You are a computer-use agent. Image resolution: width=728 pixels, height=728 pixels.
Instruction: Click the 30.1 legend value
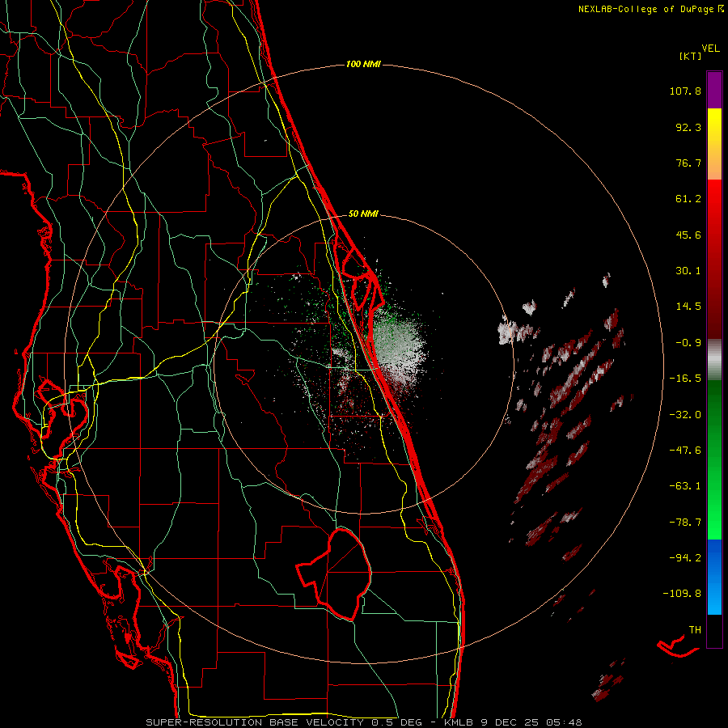pos(688,271)
